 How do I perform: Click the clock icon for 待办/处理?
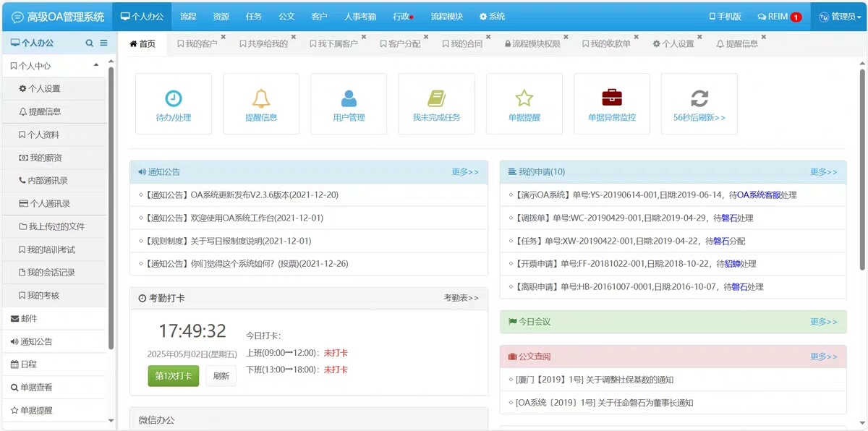[x=174, y=98]
